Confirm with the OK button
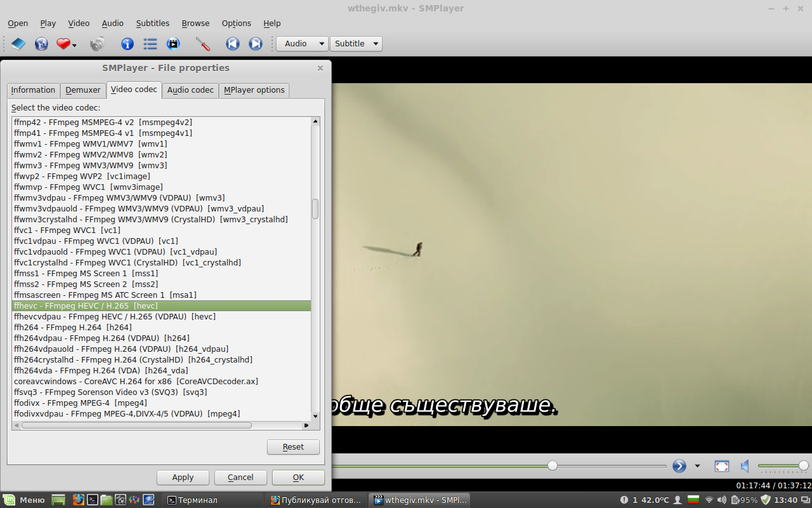 point(298,478)
